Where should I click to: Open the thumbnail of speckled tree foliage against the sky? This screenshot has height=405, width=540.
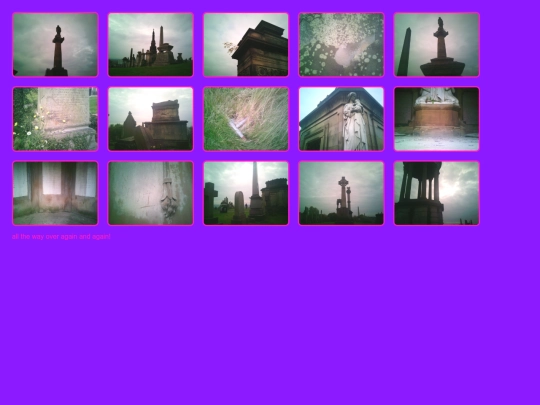click(x=341, y=45)
